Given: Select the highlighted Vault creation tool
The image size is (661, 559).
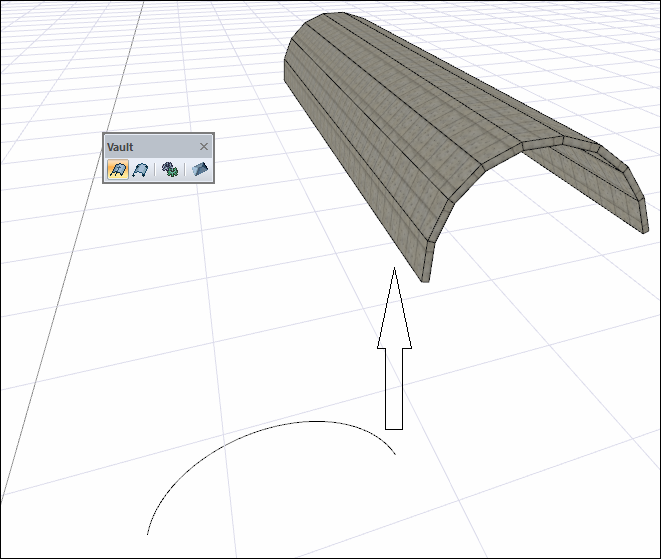Looking at the screenshot, I should tap(117, 171).
